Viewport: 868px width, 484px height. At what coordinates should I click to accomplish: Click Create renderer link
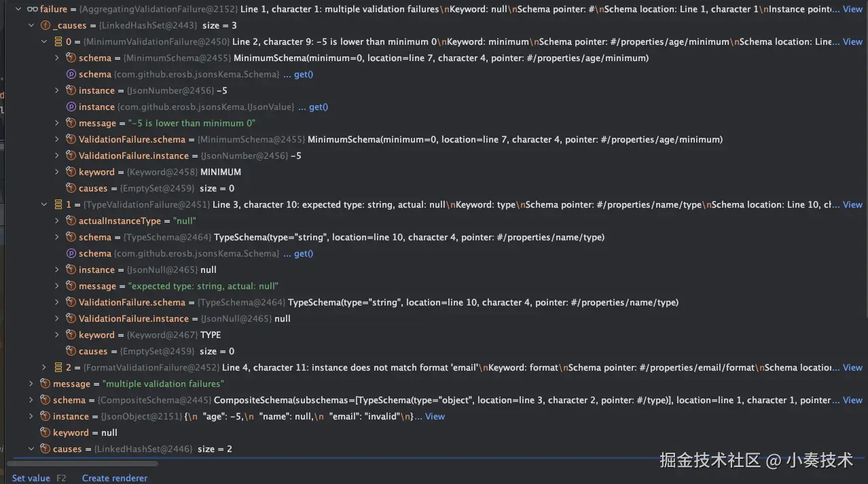click(115, 478)
